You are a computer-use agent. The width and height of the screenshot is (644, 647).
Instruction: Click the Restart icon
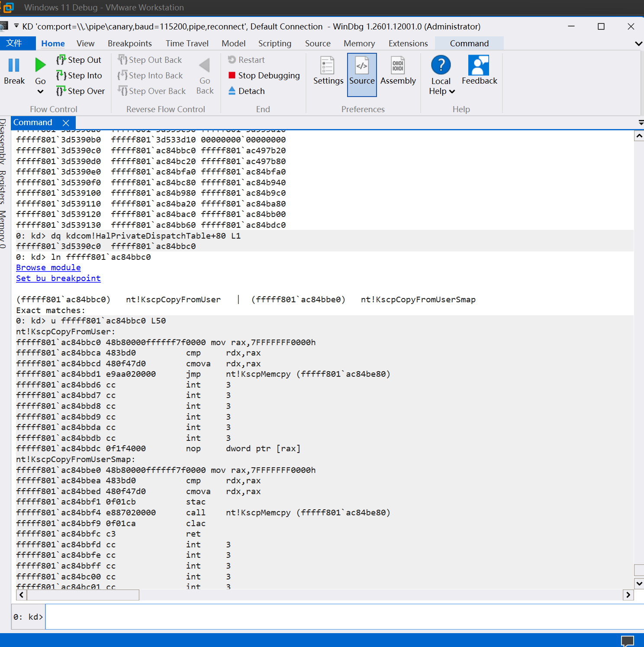pyautogui.click(x=232, y=60)
